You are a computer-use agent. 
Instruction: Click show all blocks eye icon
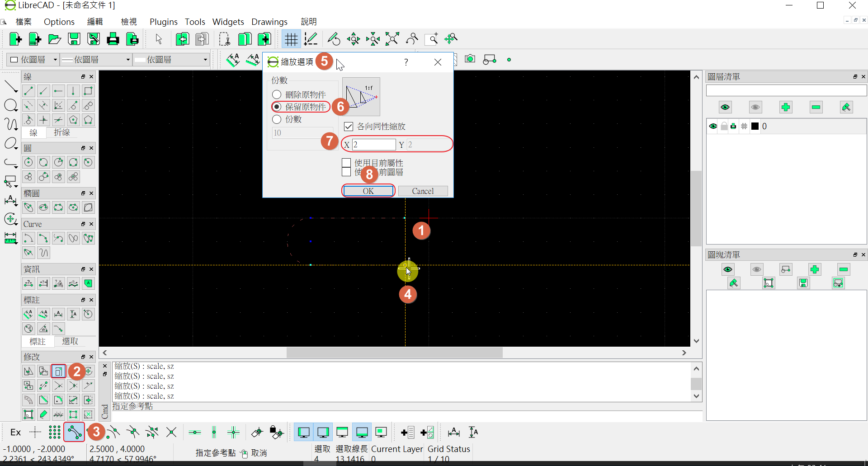coord(727,269)
